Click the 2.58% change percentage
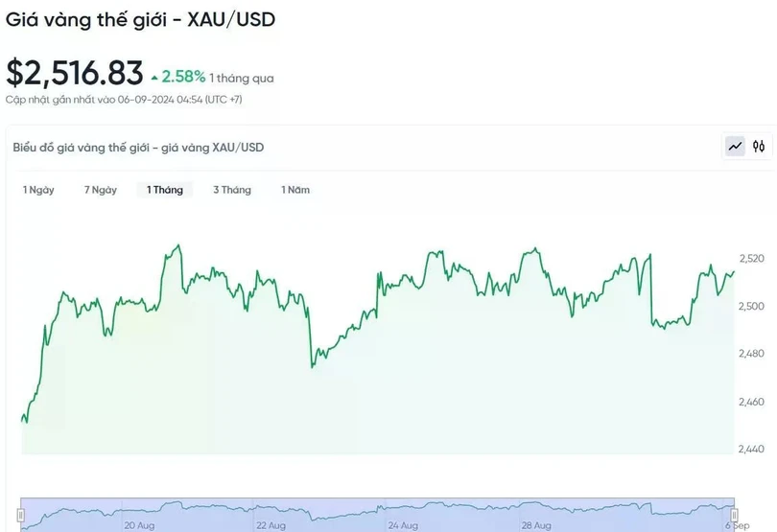Image resolution: width=777 pixels, height=532 pixels. [183, 76]
